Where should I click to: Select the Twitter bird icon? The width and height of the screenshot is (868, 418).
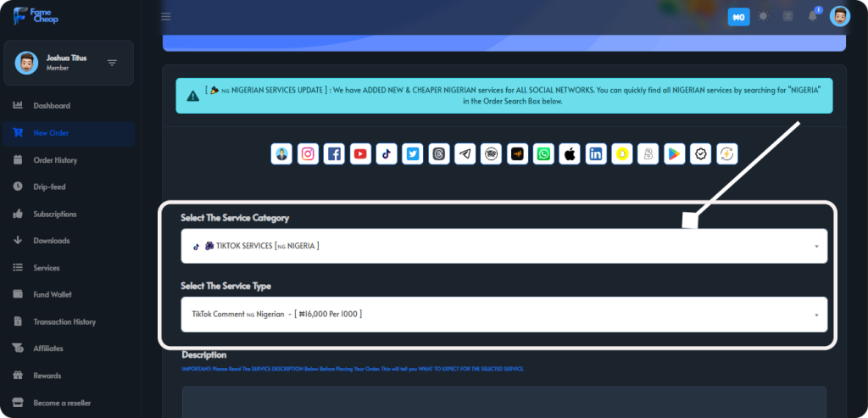[x=413, y=154]
